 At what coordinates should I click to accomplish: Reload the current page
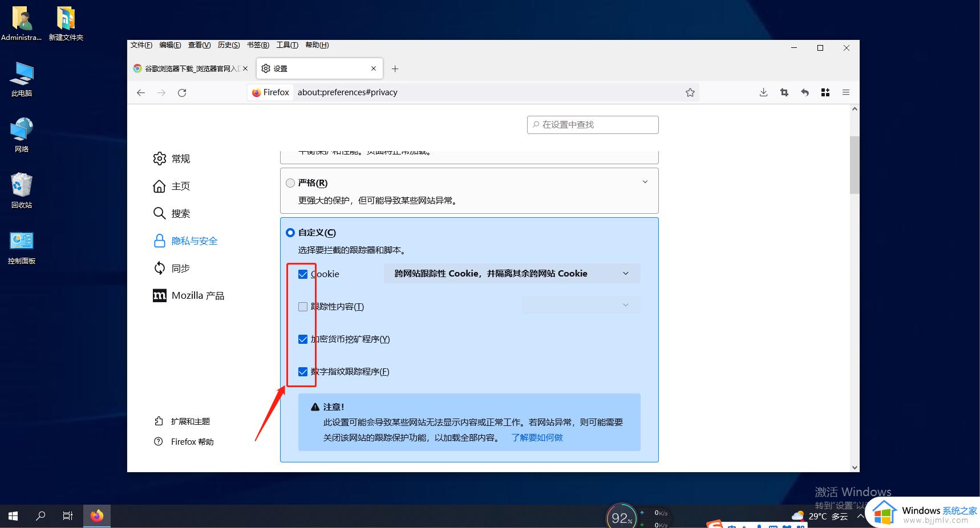(x=182, y=92)
